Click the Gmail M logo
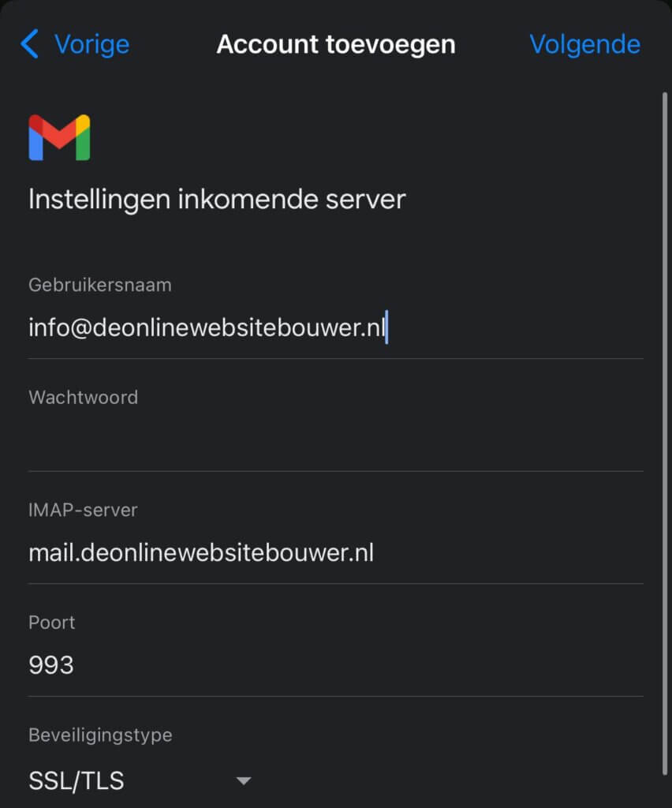Viewport: 672px width, 808px height. [59, 137]
